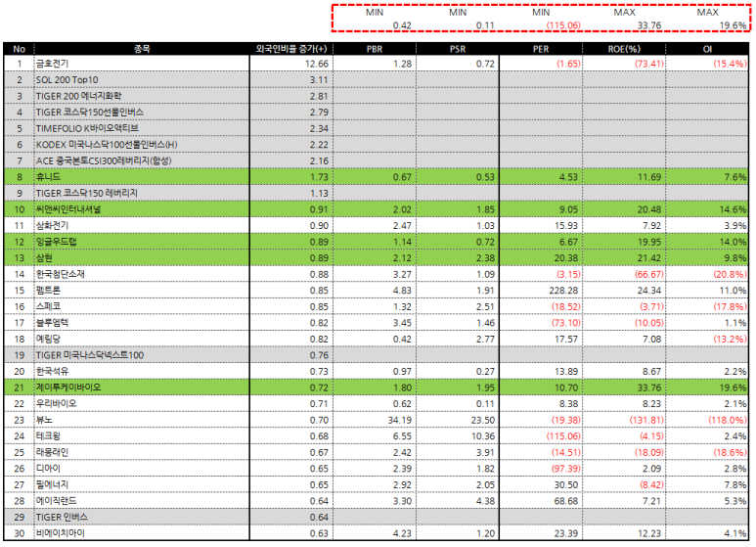
Task: Select the 삼화전기 stock name cell
Action: 142,225
